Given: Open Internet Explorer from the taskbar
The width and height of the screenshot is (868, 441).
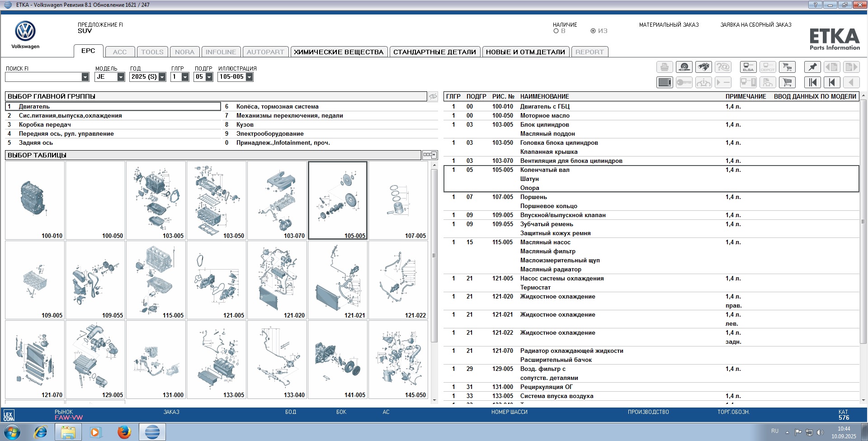Looking at the screenshot, I should 40,432.
